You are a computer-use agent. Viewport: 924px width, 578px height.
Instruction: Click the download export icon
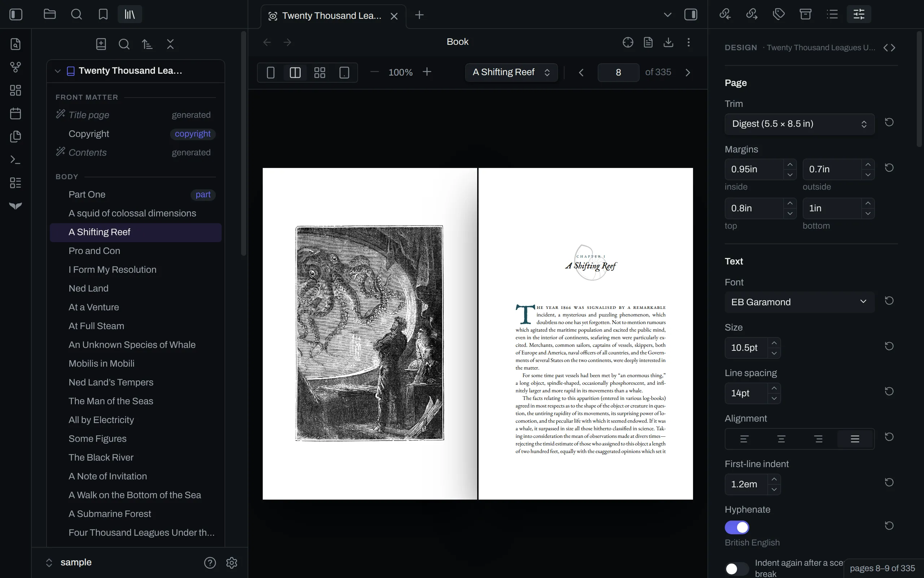[668, 42]
